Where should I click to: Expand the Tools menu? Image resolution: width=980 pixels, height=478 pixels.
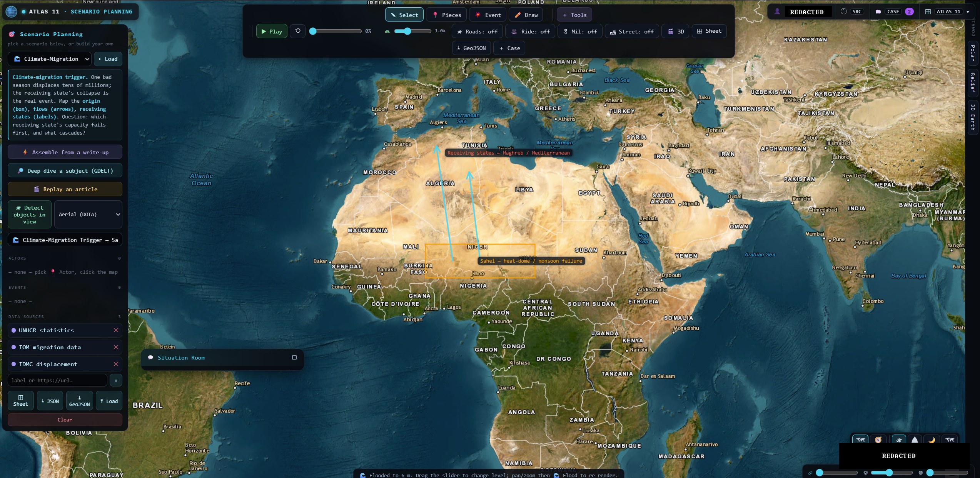[x=574, y=15]
